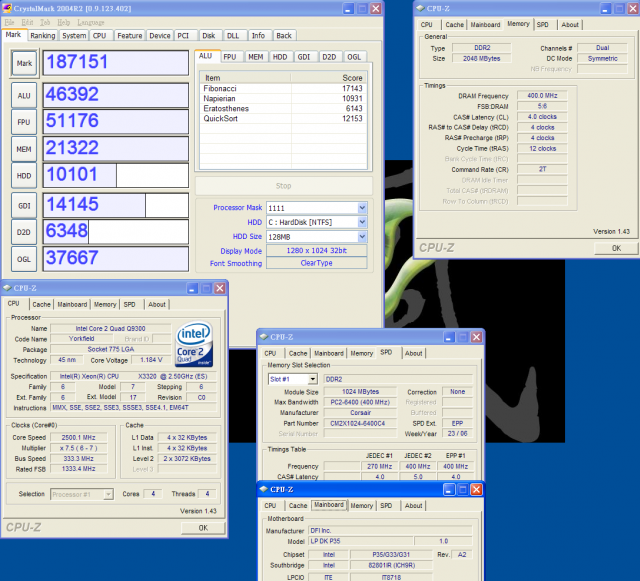Select the Disk tab in CrystalMark

[x=209, y=36]
